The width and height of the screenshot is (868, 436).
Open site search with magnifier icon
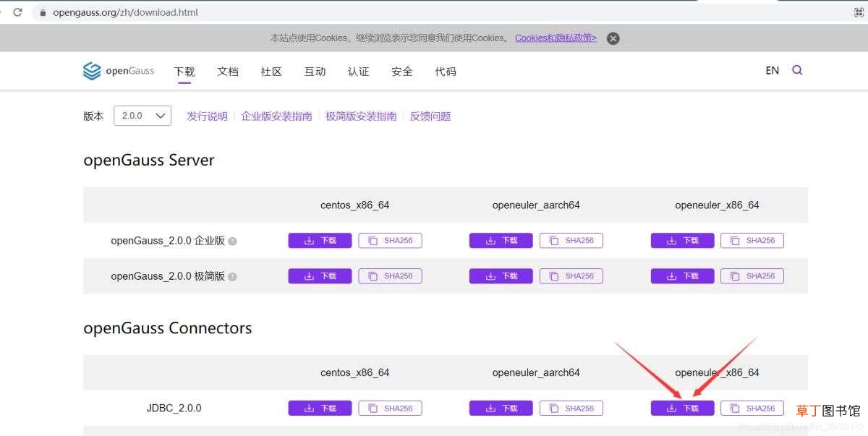pyautogui.click(x=797, y=70)
